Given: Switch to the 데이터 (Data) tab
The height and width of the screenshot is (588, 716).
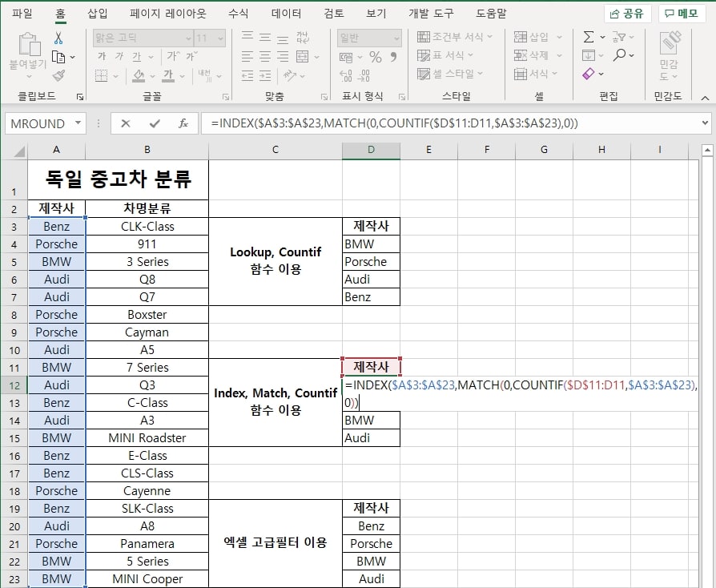Looking at the screenshot, I should [286, 14].
